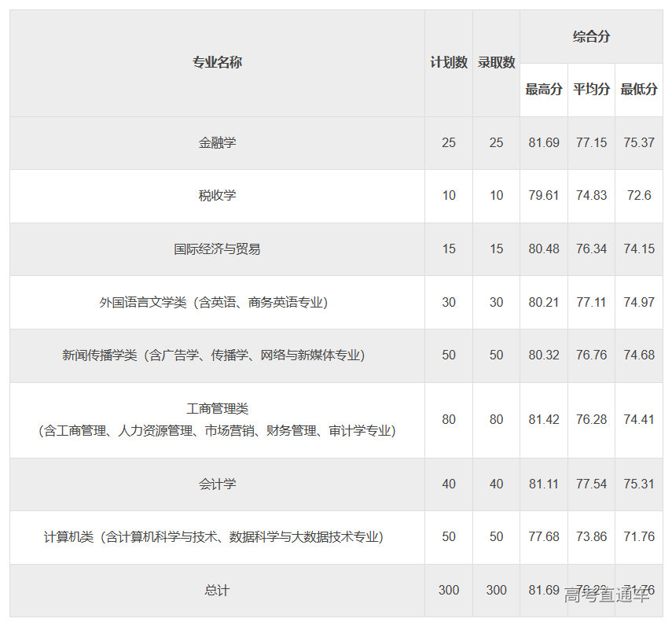Select the 平均分 sub-header
The height and width of the screenshot is (626, 672).
coord(591,90)
